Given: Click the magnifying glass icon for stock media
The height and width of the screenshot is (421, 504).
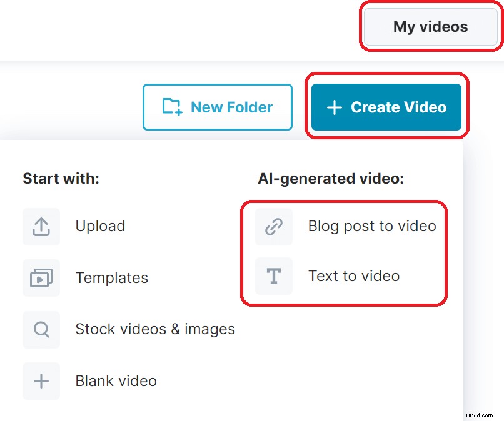Looking at the screenshot, I should coord(41,330).
